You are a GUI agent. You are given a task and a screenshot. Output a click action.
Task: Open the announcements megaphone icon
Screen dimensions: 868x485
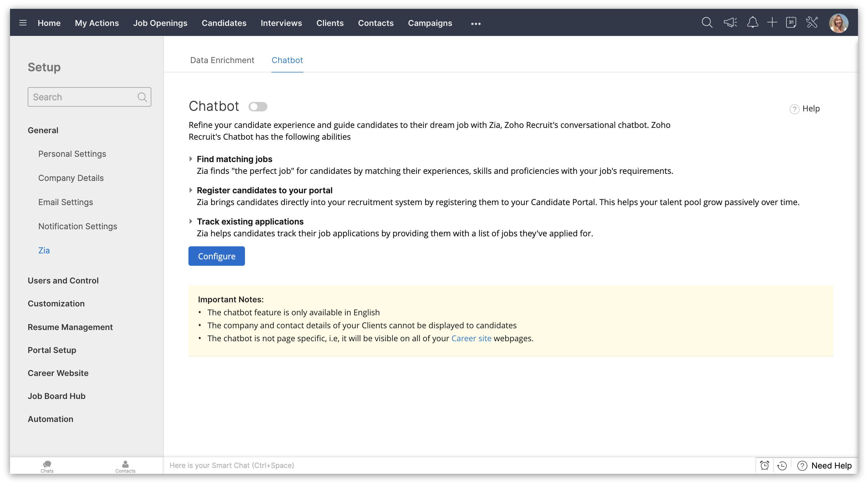[730, 23]
